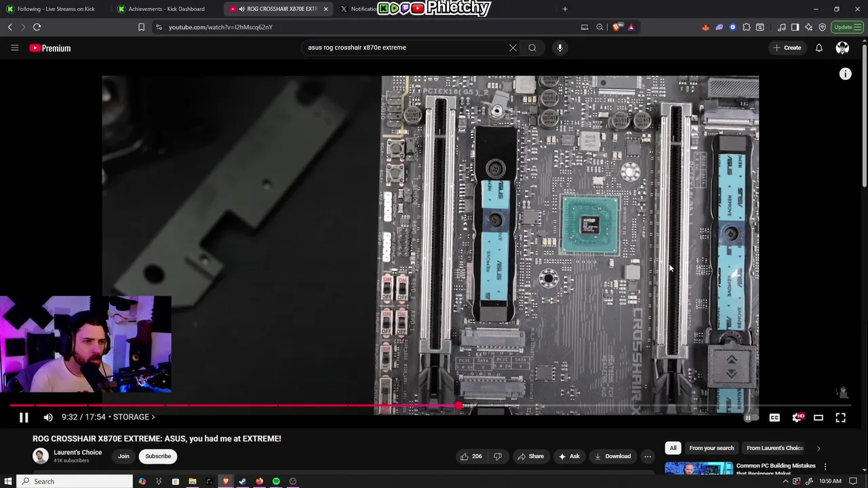Viewport: 868px width, 488px height.
Task: Clear the search query with X
Action: point(513,47)
